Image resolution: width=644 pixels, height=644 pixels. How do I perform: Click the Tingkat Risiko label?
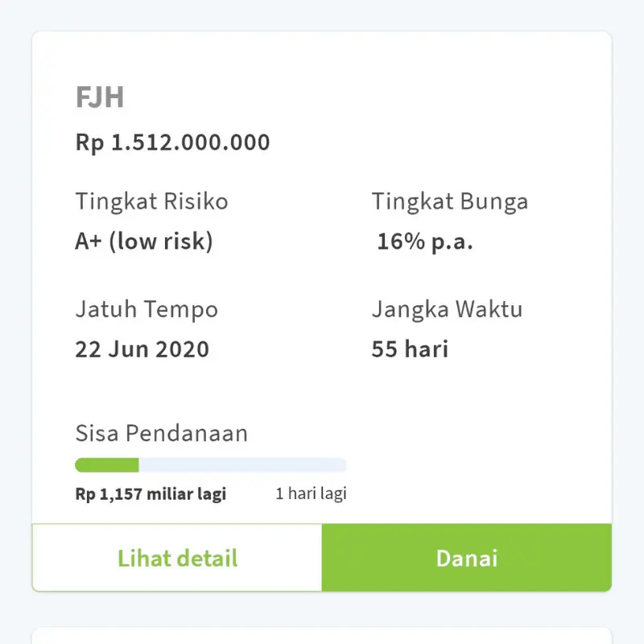click(x=151, y=201)
